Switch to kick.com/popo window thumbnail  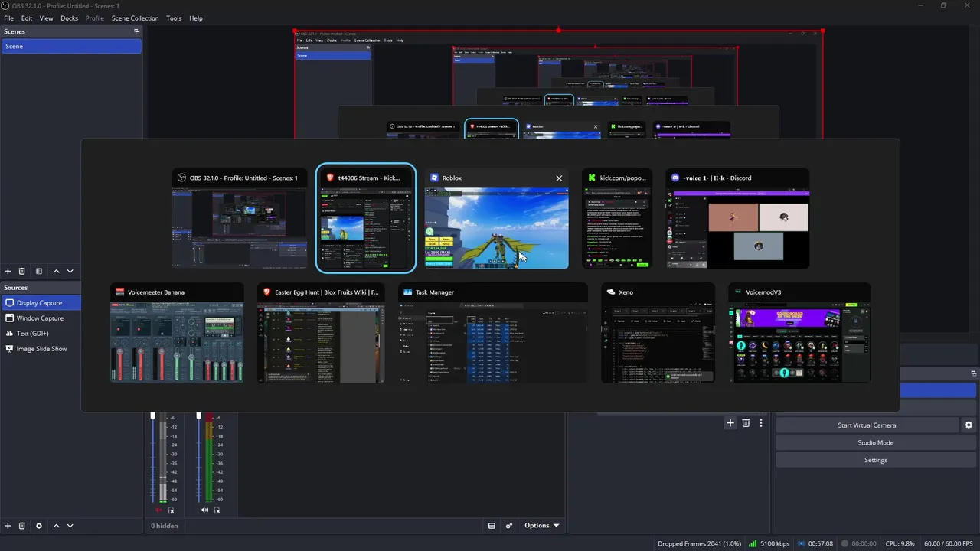(617, 219)
